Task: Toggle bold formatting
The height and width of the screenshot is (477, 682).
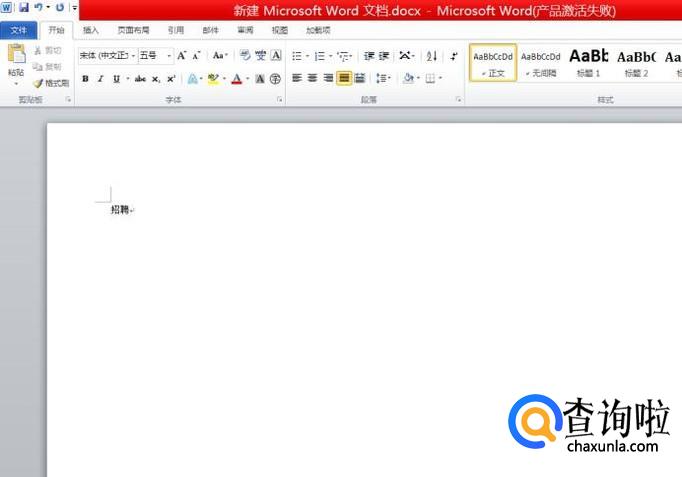Action: click(85, 79)
